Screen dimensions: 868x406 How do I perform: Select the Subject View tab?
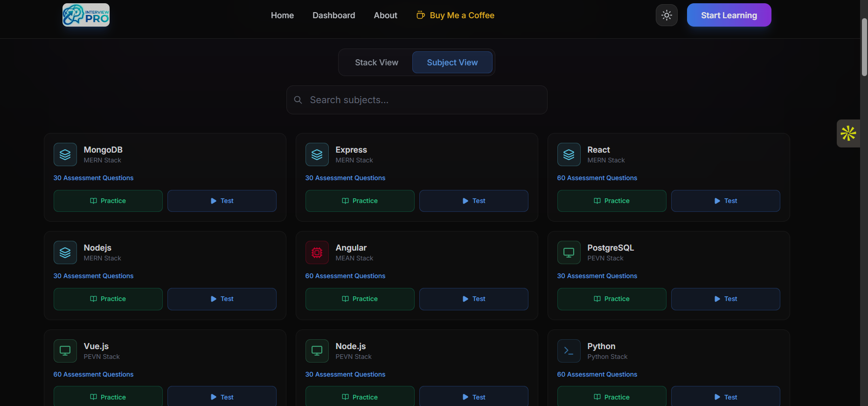(x=452, y=63)
